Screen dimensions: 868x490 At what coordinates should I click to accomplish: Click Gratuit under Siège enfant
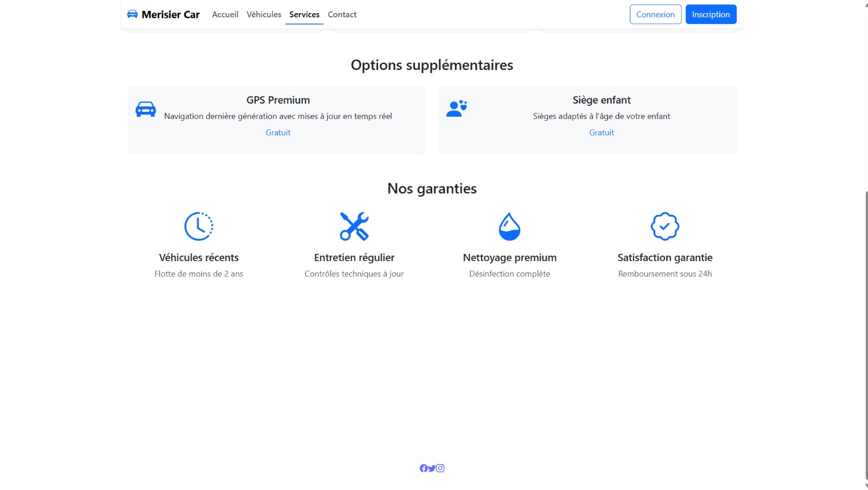coord(602,132)
